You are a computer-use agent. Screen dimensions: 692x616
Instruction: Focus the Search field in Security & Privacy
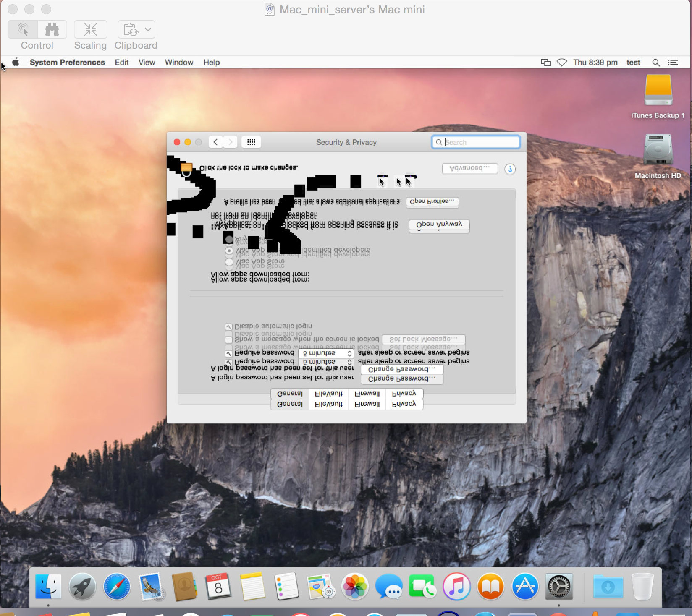point(476,142)
